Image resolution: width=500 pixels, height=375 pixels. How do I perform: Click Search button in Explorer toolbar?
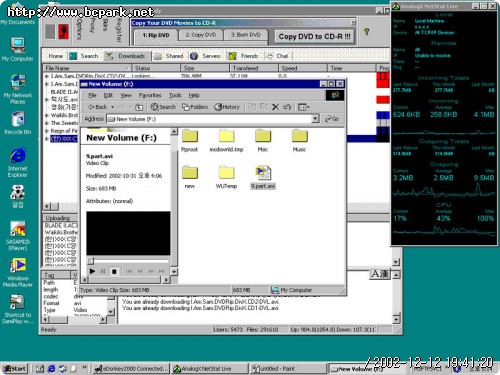(x=163, y=107)
